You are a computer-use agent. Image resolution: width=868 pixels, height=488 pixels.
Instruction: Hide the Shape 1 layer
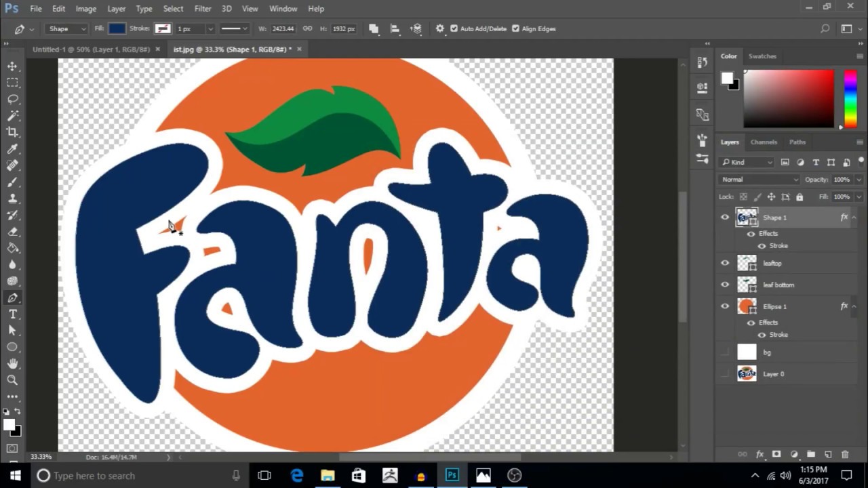click(725, 218)
